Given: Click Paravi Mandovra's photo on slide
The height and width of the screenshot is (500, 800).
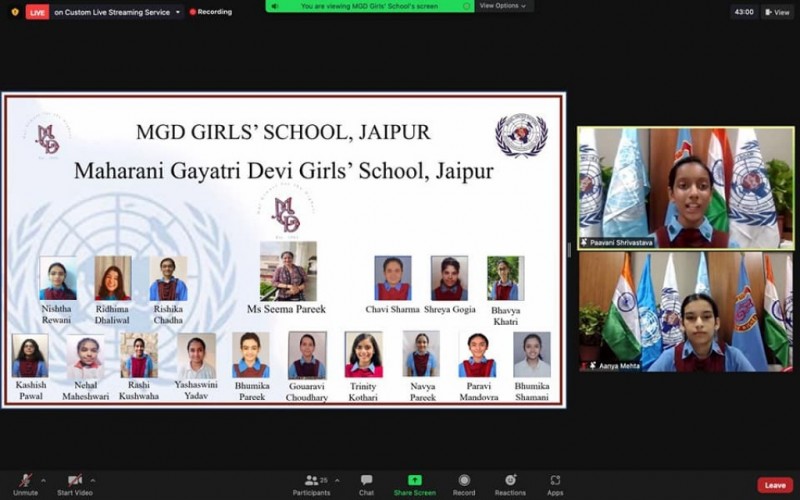Looking at the screenshot, I should [x=478, y=355].
